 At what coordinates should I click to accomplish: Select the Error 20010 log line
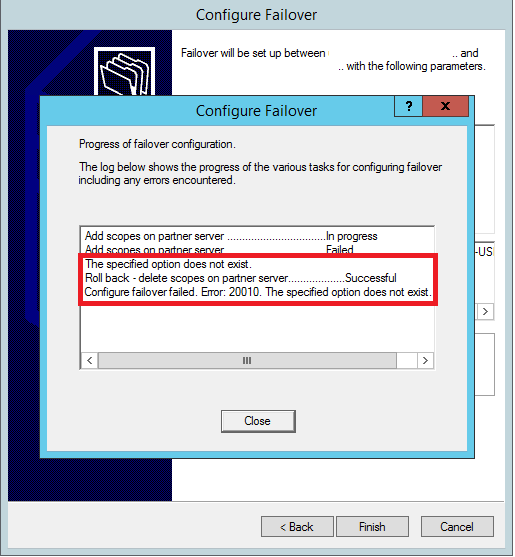click(258, 292)
